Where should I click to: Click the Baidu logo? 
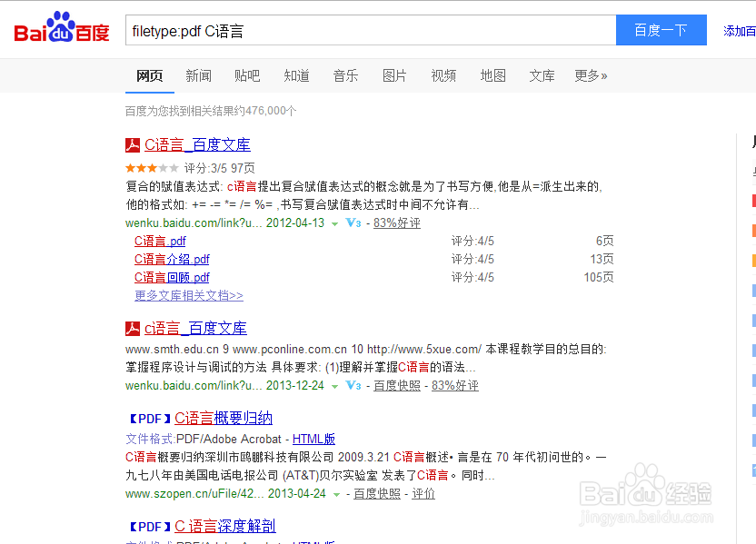coord(62,27)
